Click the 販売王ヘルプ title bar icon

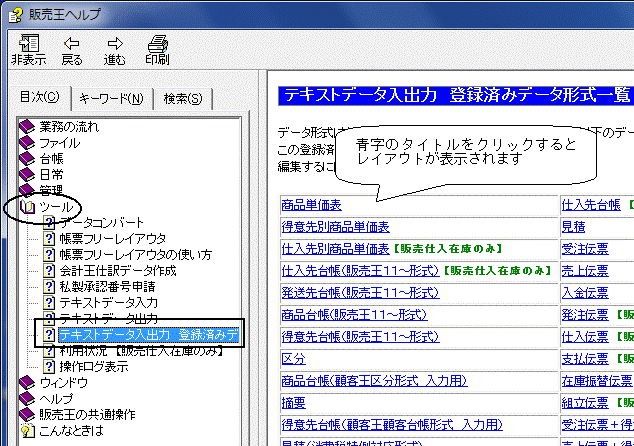tap(16, 15)
